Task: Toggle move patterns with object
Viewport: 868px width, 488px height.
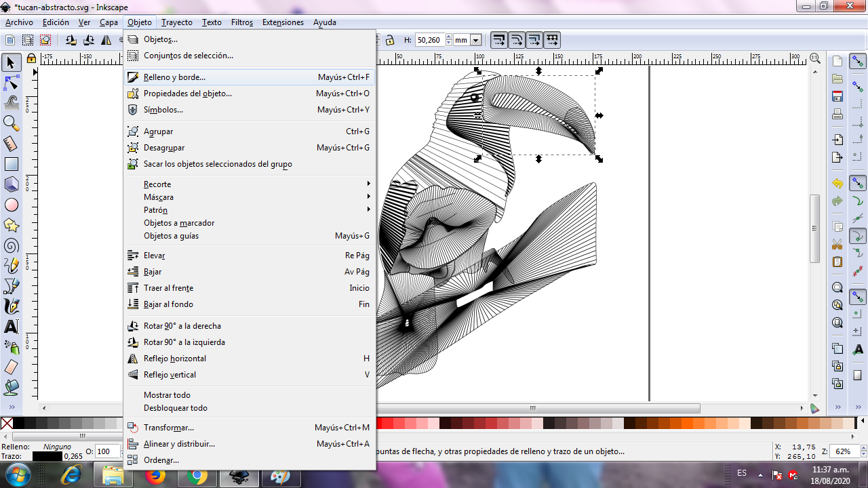Action: [552, 40]
